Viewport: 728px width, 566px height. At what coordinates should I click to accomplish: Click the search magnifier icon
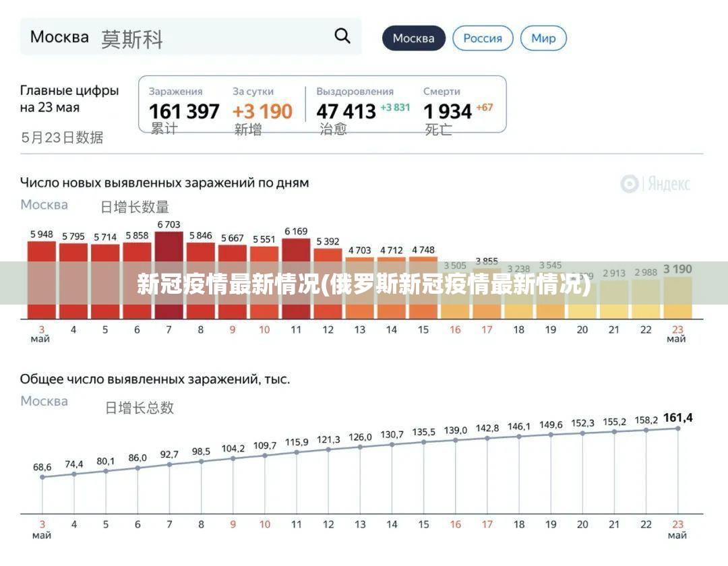[342, 36]
